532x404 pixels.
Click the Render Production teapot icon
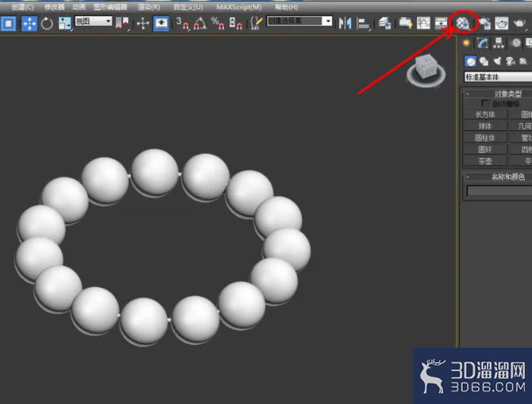click(x=520, y=23)
